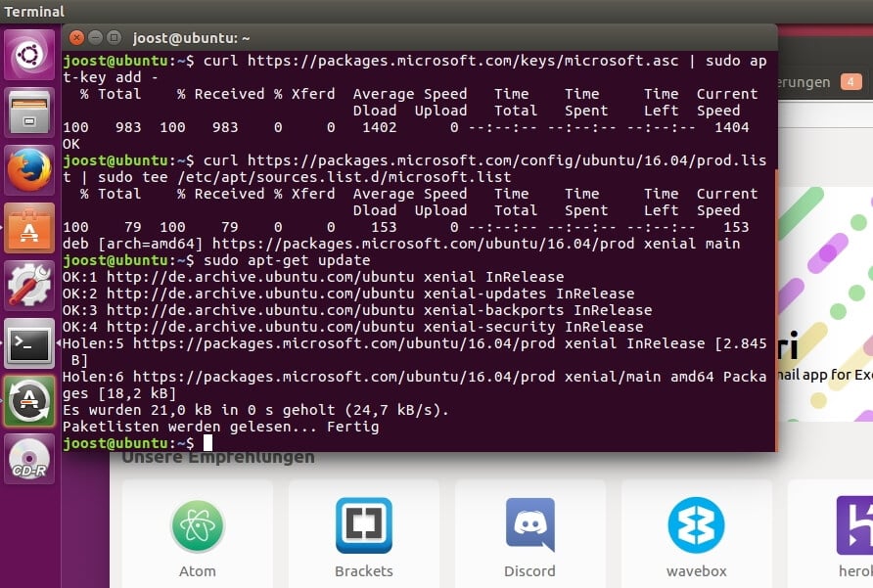Open Software Updater launcher icon
873x588 pixels.
29,401
